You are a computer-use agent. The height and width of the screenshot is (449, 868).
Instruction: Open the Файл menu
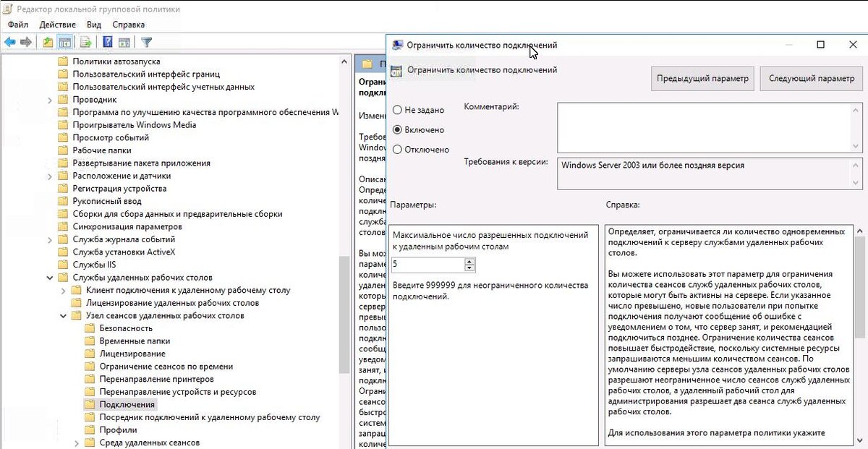coord(18,25)
